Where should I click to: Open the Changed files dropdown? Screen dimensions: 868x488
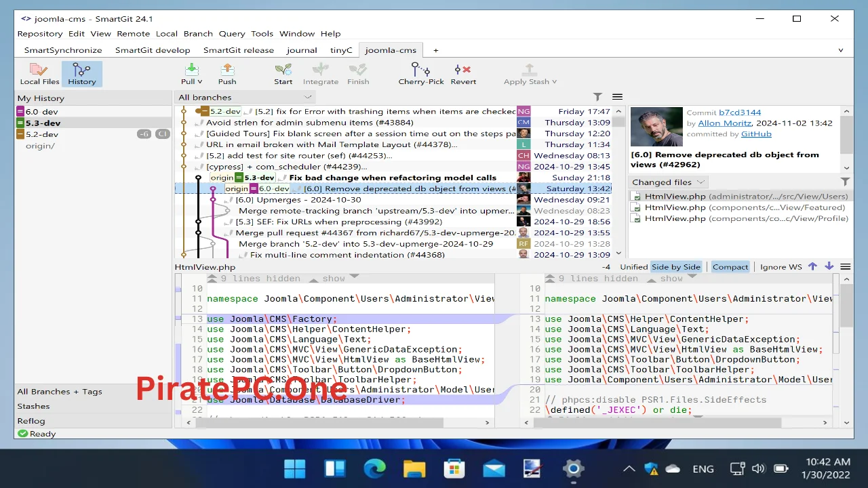[x=669, y=182]
